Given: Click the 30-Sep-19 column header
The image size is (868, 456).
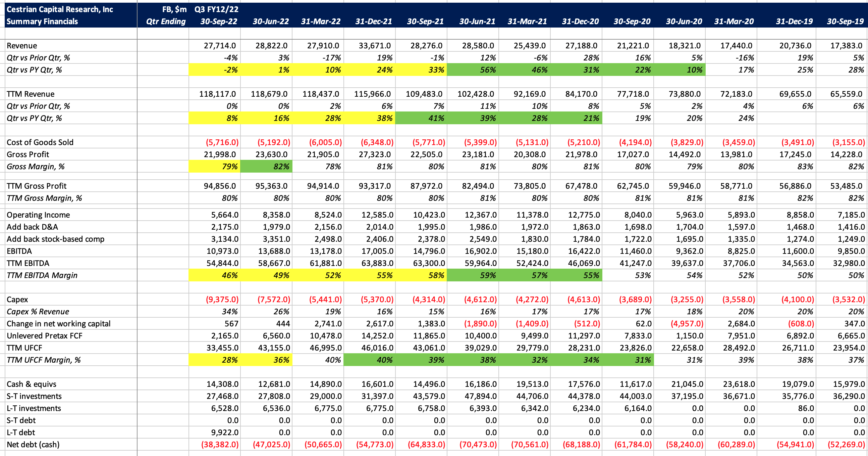Looking at the screenshot, I should (x=845, y=21).
